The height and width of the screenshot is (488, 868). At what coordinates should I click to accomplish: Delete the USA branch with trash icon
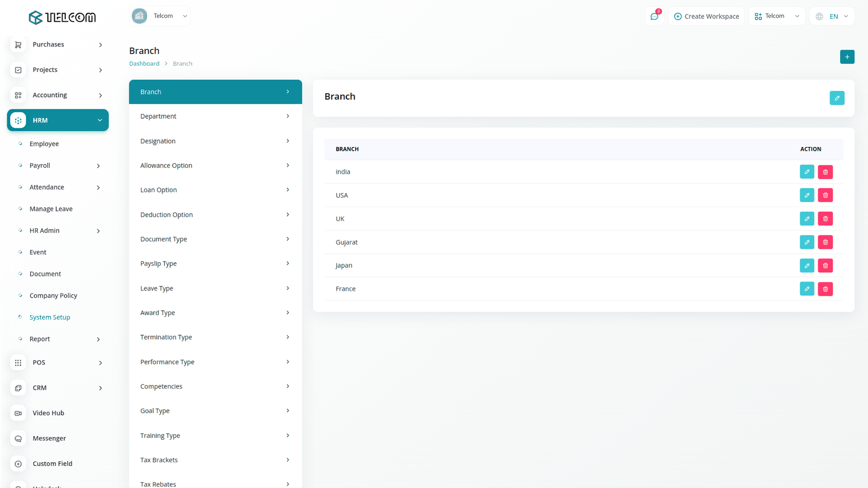tap(825, 195)
